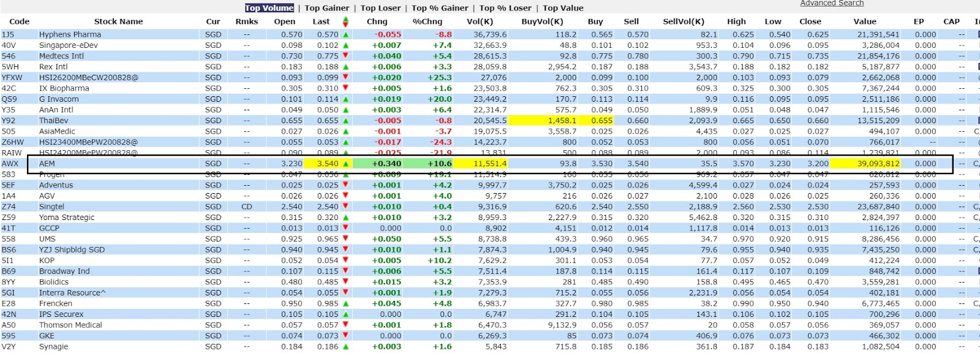
Task: Click the green up arrow in AnAn Intl row
Action: tap(345, 110)
